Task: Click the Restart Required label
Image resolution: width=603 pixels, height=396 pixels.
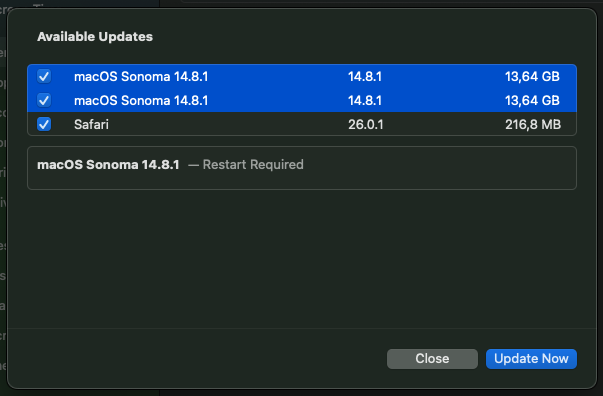Action: point(253,165)
